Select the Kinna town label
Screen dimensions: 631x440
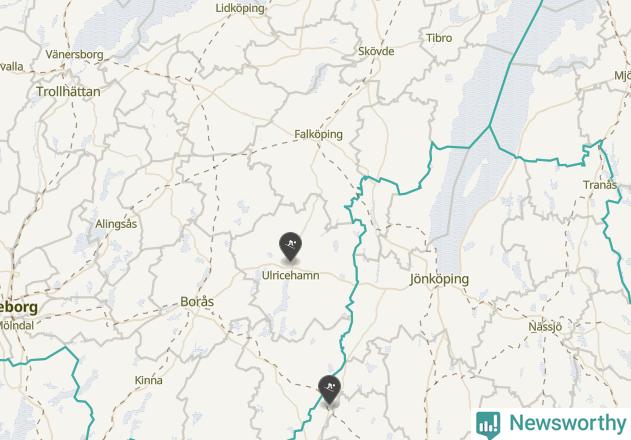(x=148, y=380)
